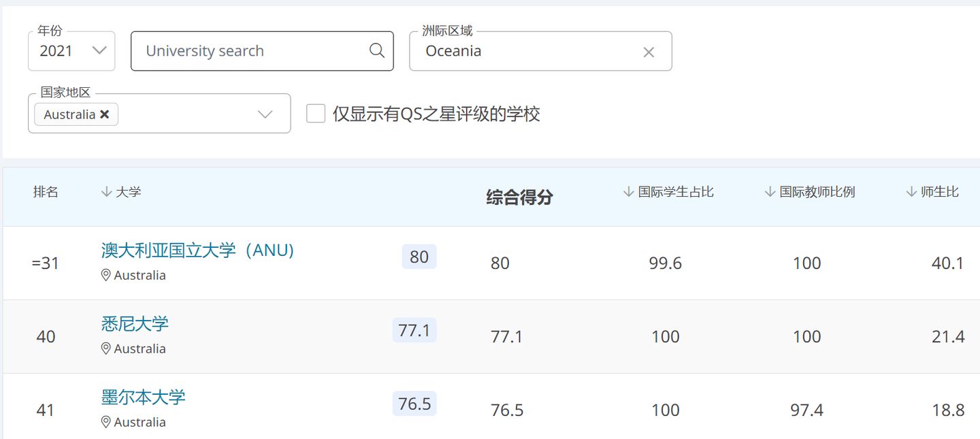980x439 pixels.
Task: Click the 76.5 score badge
Action: point(414,404)
